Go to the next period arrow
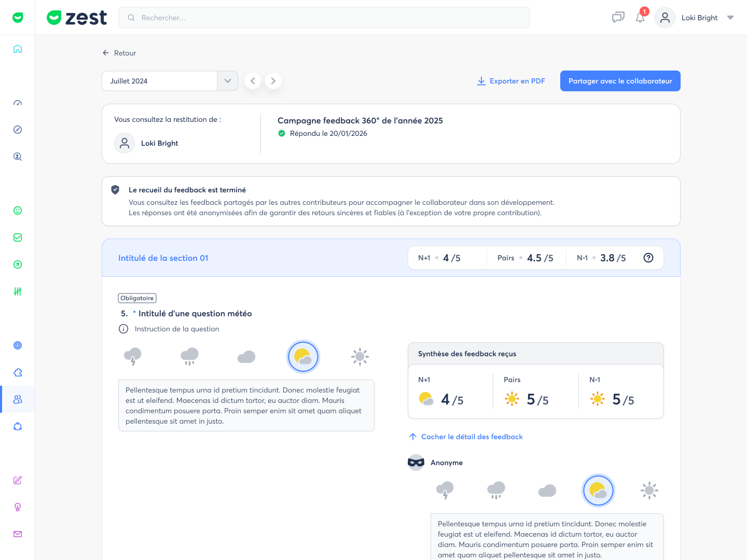Viewport: 747px width, 560px height. coord(273,81)
